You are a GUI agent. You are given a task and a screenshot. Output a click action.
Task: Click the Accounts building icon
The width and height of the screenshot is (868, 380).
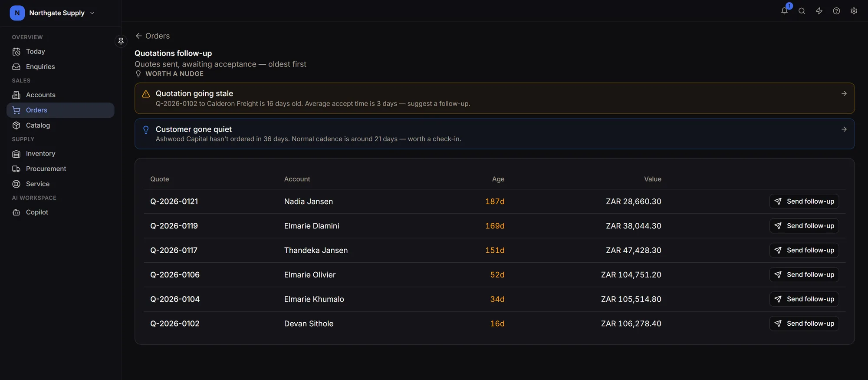click(16, 95)
